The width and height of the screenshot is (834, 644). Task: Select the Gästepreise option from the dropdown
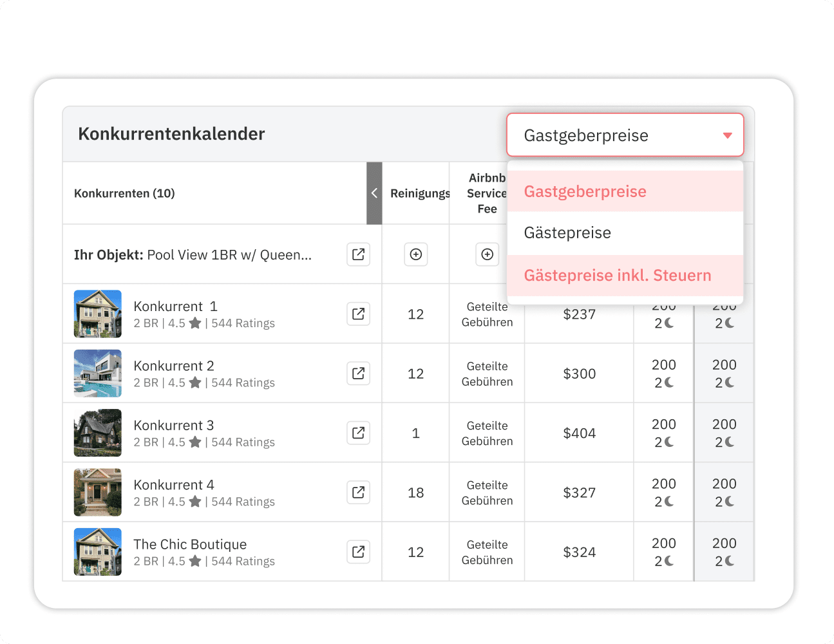pos(567,232)
